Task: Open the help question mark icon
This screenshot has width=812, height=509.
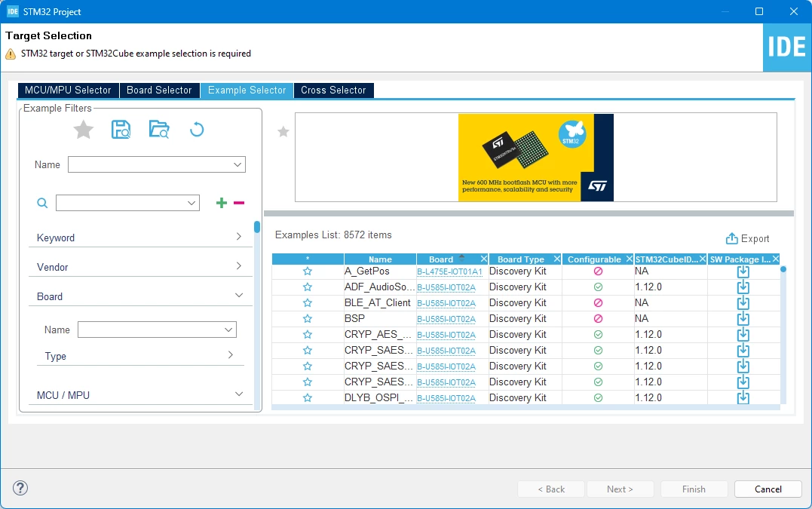Action: click(x=20, y=488)
